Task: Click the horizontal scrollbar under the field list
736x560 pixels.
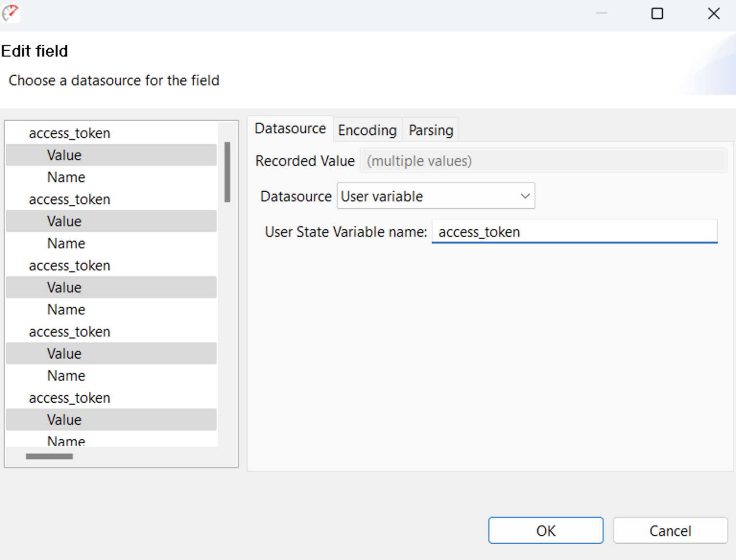Action: [x=49, y=456]
